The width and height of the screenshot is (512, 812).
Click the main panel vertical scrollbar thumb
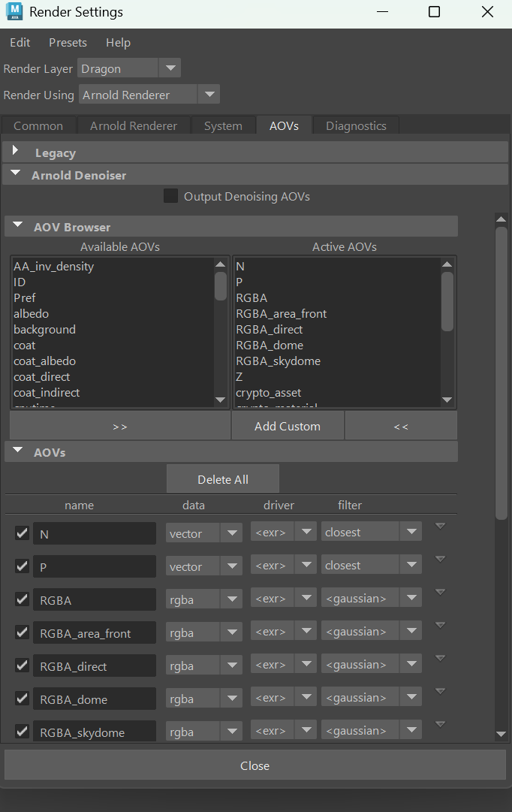[x=501, y=373]
